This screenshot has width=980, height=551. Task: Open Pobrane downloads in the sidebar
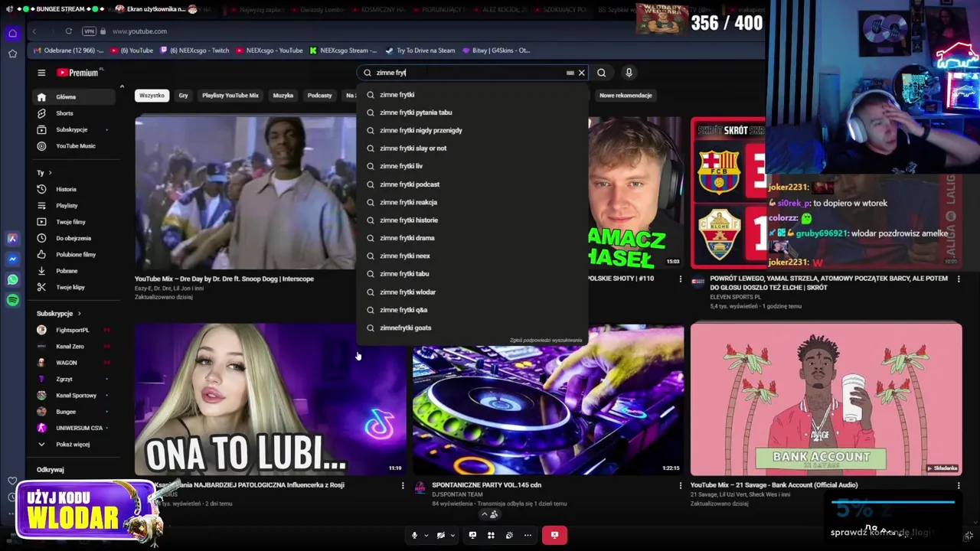73,271
